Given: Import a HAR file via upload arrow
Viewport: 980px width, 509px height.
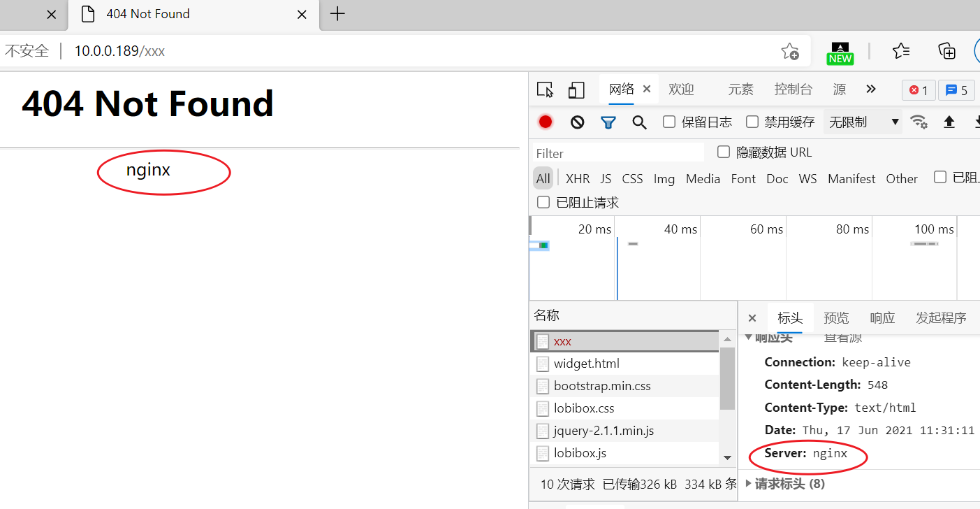Looking at the screenshot, I should 949,121.
